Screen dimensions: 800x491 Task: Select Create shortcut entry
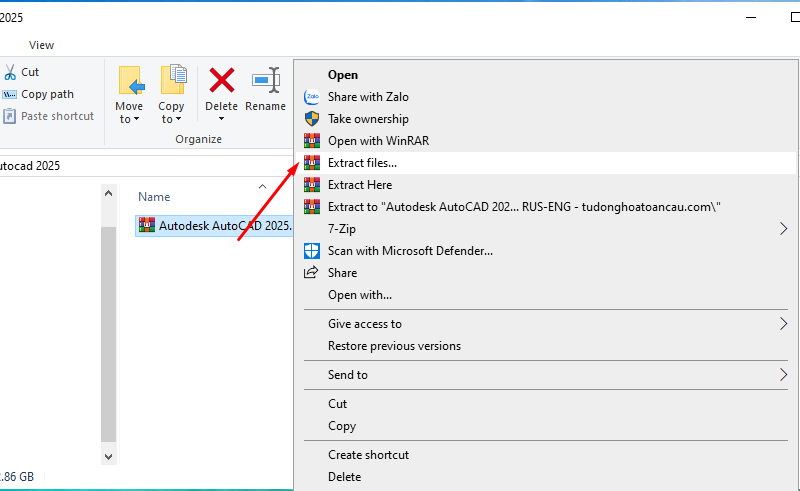point(545,455)
